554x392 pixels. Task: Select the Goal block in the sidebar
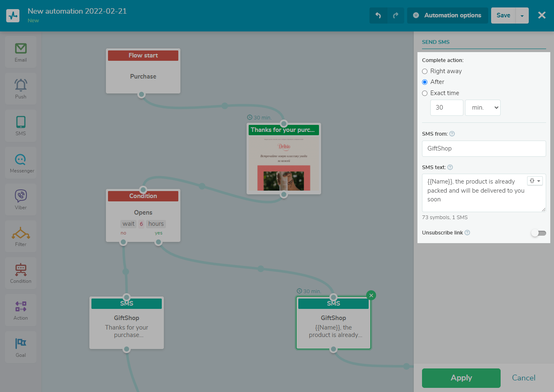click(x=20, y=347)
